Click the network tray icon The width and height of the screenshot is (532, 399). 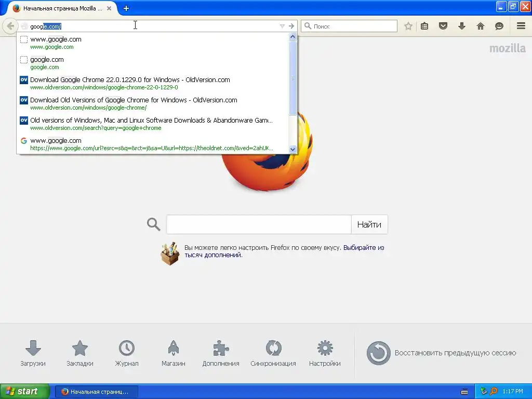point(484,391)
